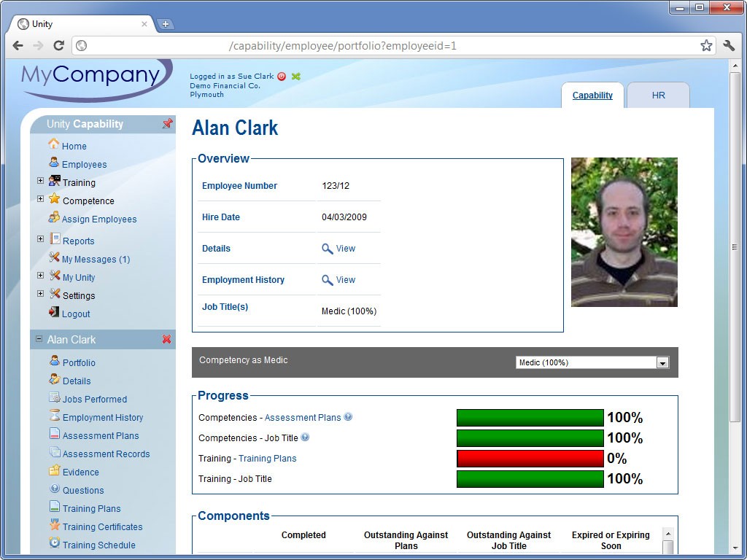Open browser wrench settings menu
The image size is (747, 560).
729,46
